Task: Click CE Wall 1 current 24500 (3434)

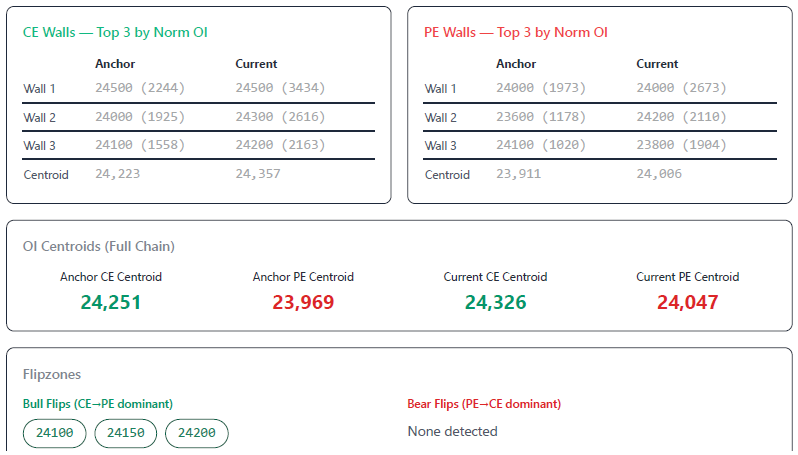Action: coord(280,88)
